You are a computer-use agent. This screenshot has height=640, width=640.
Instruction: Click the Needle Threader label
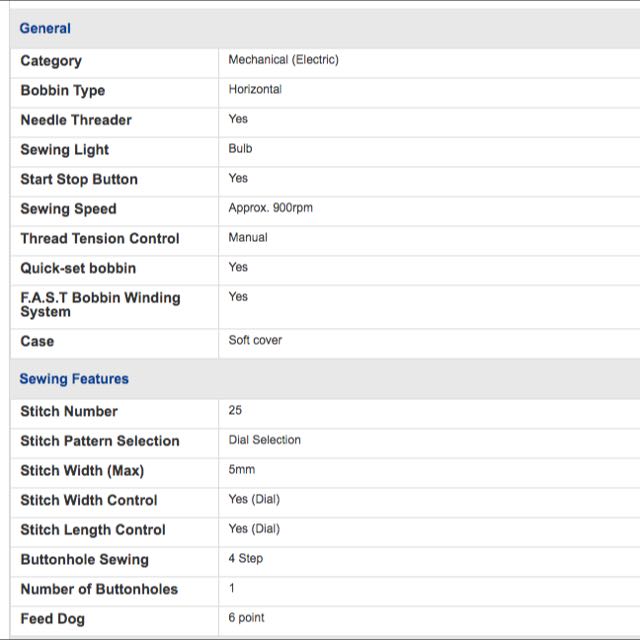pyautogui.click(x=76, y=120)
